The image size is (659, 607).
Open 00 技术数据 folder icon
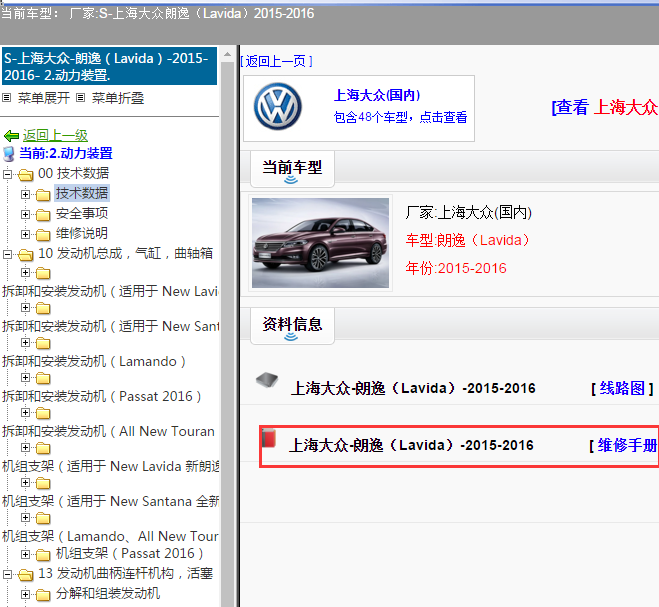pyautogui.click(x=26, y=174)
